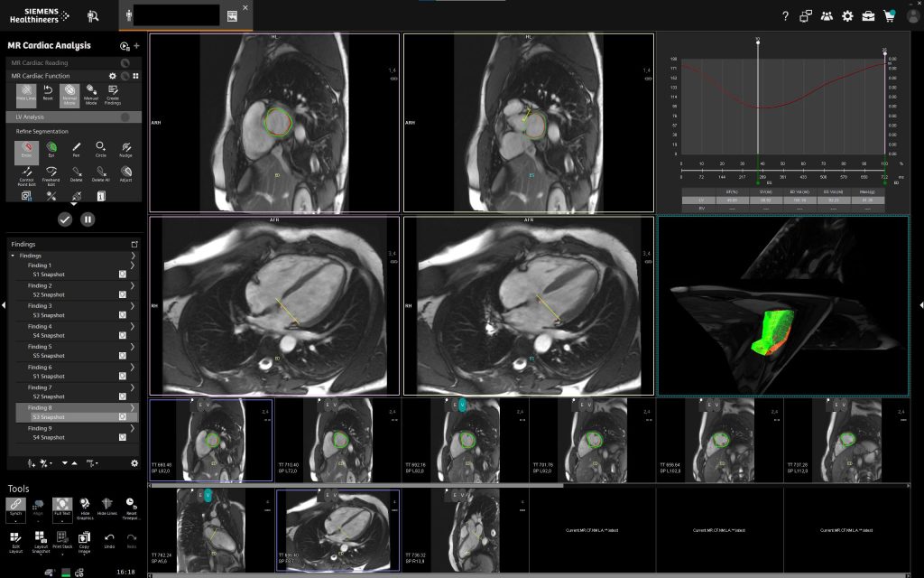The width and height of the screenshot is (924, 578).
Task: Click the ES marker on cardiac phase slider
Action: click(758, 182)
